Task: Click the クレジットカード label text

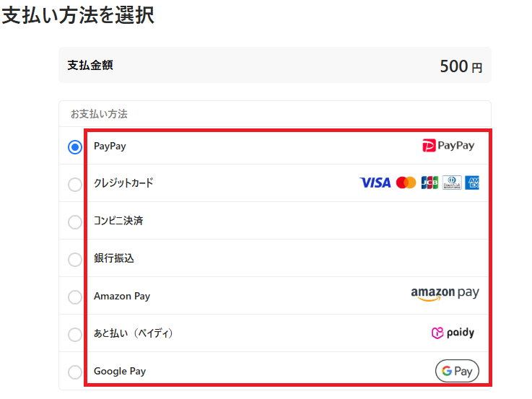Action: [x=123, y=183]
